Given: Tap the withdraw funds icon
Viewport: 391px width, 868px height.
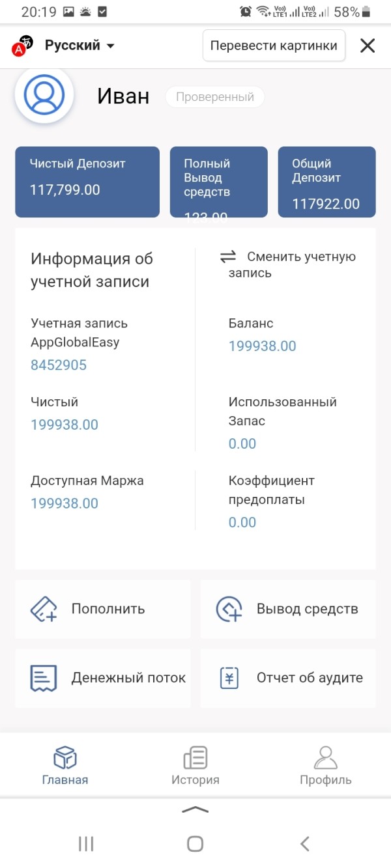Looking at the screenshot, I should [229, 609].
